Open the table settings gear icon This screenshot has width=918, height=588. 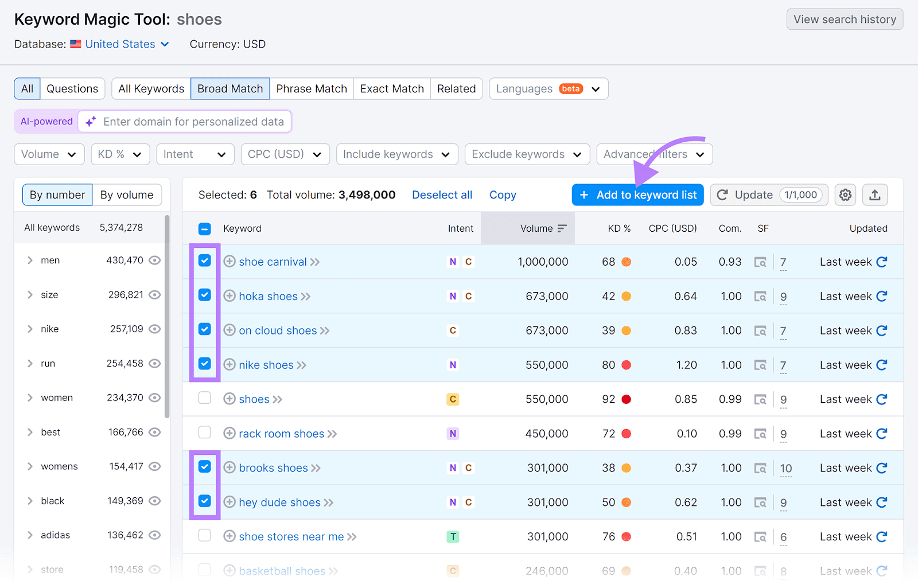845,194
